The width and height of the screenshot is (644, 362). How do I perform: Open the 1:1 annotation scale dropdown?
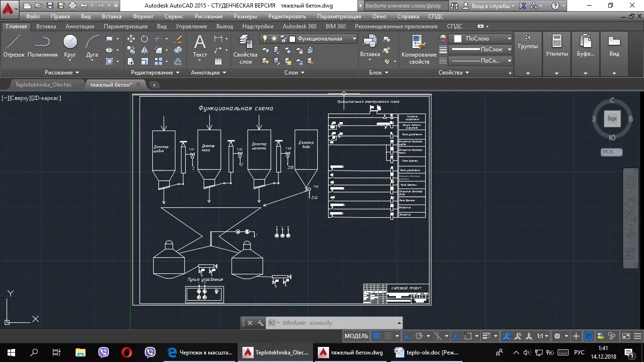click(x=542, y=336)
